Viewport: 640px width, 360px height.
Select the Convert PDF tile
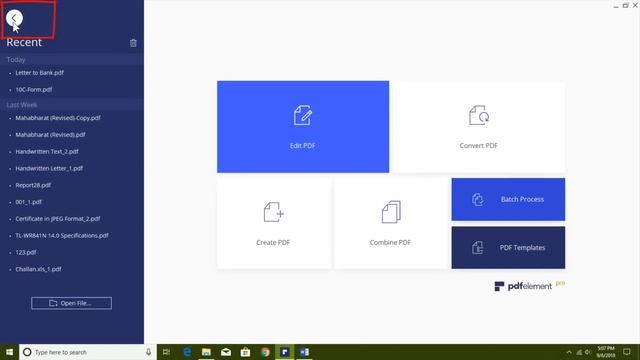point(479,127)
